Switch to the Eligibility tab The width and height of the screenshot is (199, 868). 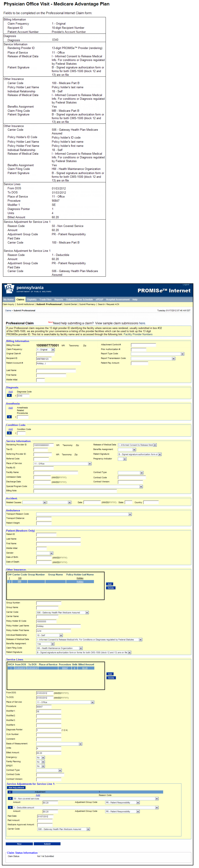(x=32, y=299)
